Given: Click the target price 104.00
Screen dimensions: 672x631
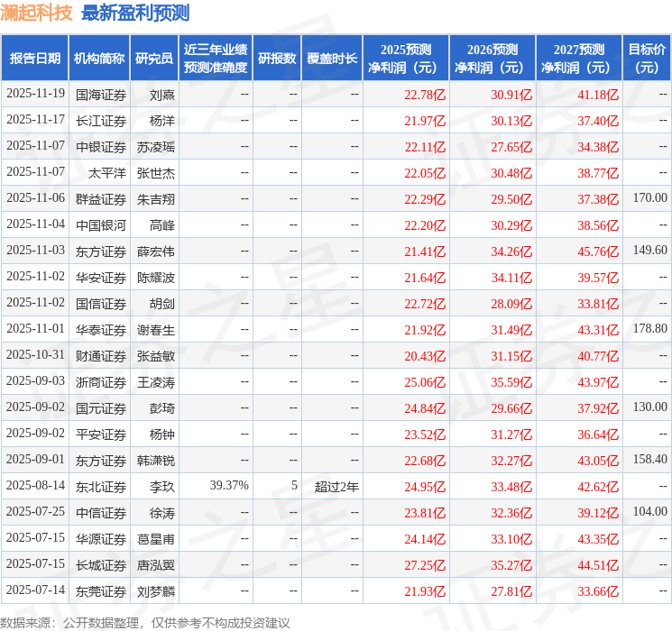Looking at the screenshot, I should (650, 511).
